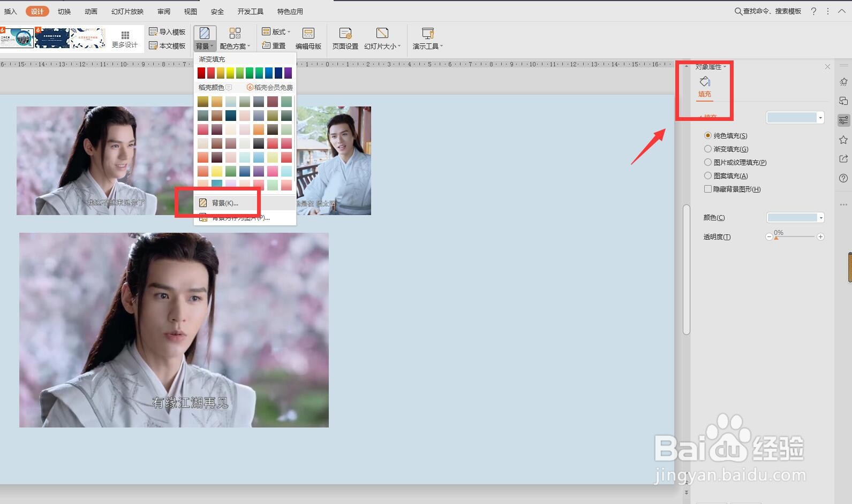Click the 稻壳会员免费 member link

(x=270, y=87)
